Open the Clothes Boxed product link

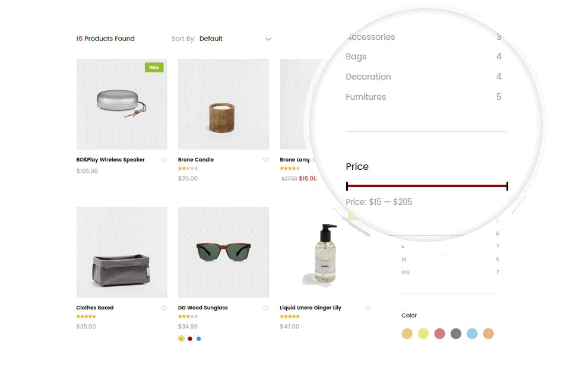[95, 308]
